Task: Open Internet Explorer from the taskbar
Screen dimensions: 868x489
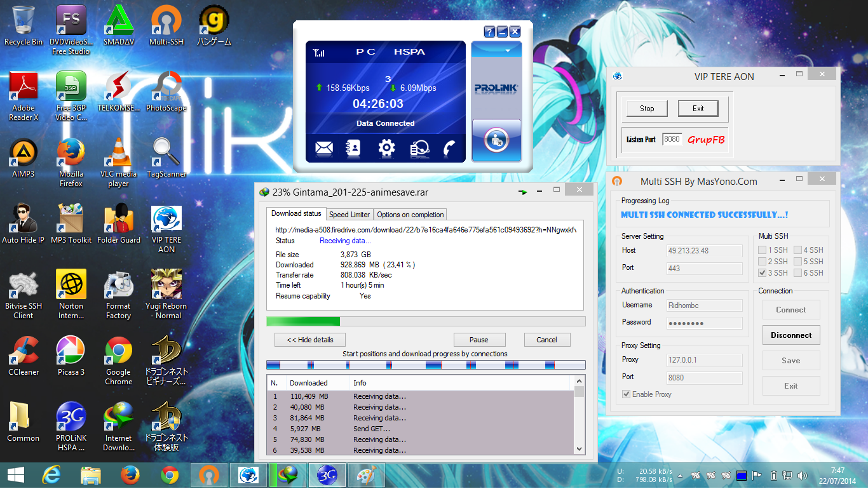Action: pyautogui.click(x=51, y=474)
